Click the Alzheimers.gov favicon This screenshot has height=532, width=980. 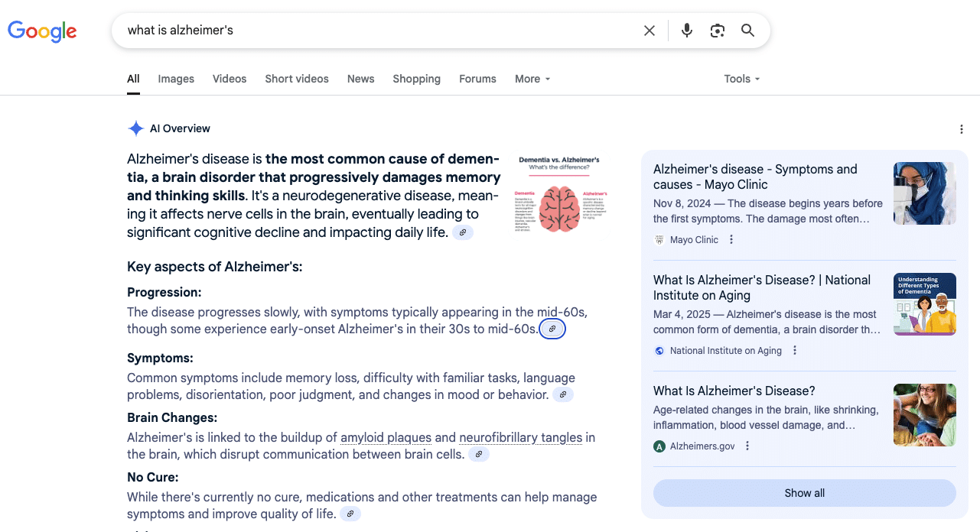659,446
